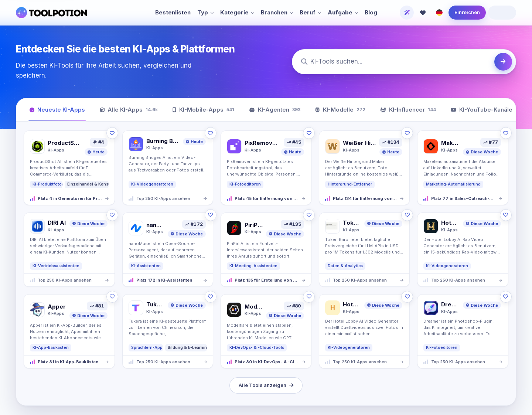Click the KI-Meeting-Assistenten tag

click(253, 266)
